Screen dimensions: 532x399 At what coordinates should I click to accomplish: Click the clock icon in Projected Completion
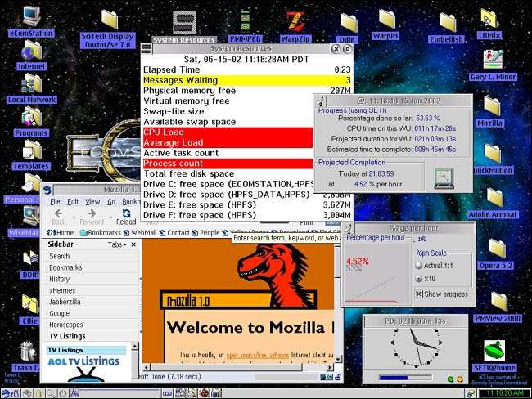[443, 177]
